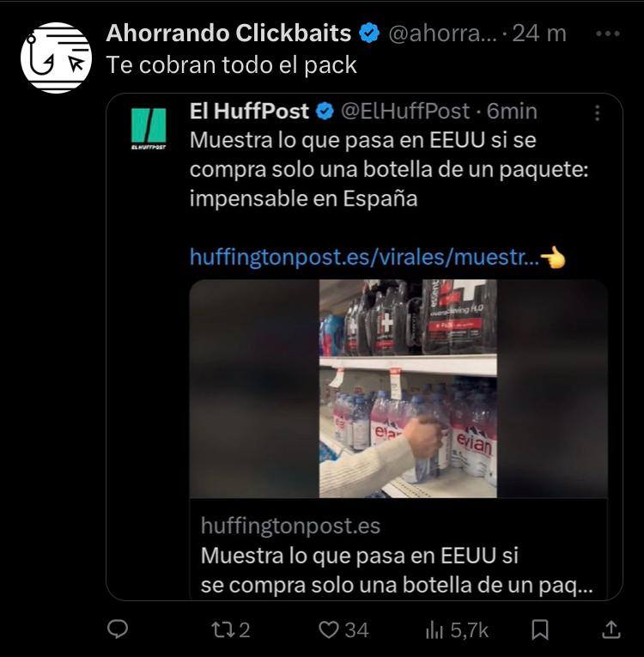
Task: Open the 24 m timestamp of the tweet
Action: 539,33
